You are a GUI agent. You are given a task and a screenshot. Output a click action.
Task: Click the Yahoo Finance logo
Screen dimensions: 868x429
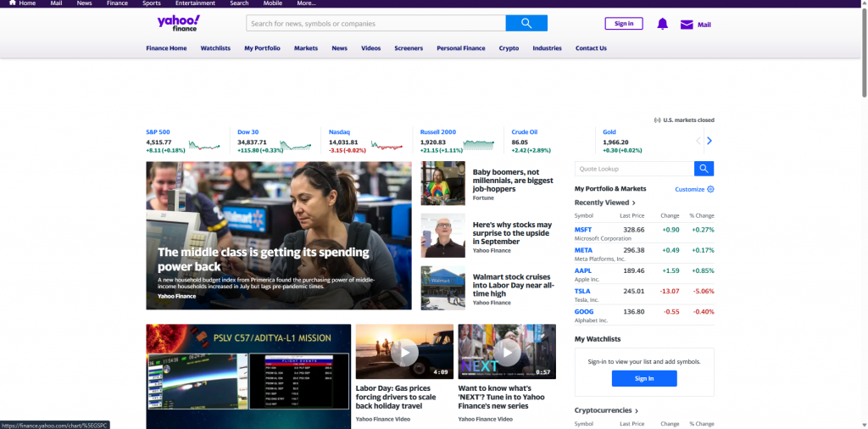click(x=178, y=23)
